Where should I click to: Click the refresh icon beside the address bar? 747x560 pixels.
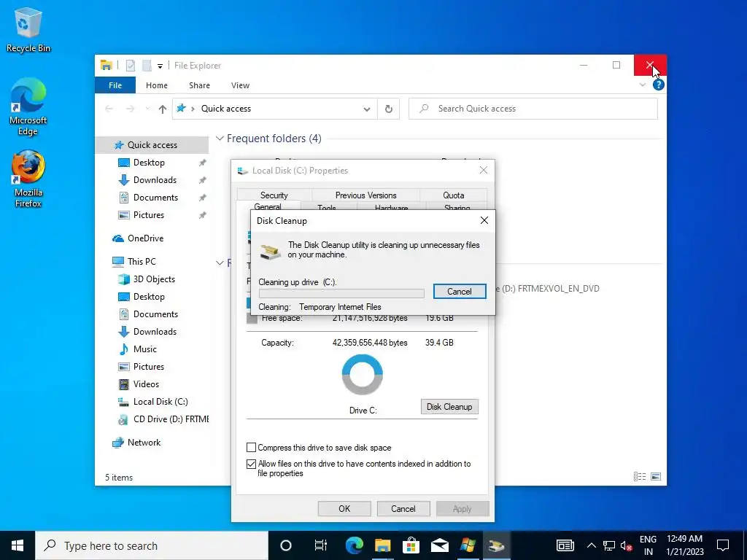pyautogui.click(x=389, y=109)
